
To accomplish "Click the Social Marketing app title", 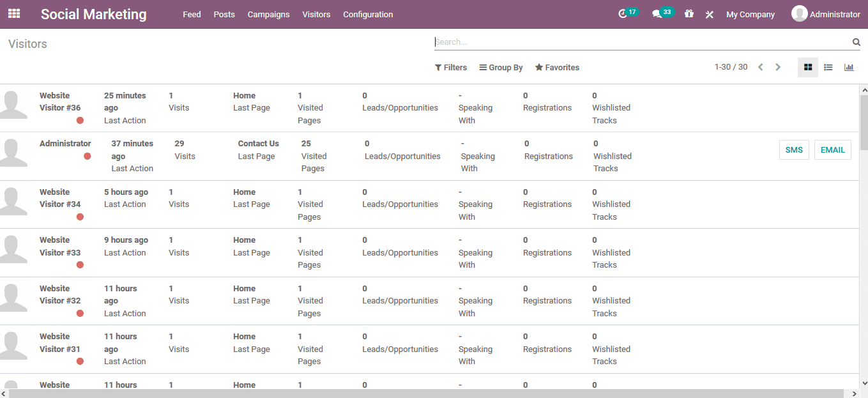I will [x=93, y=14].
